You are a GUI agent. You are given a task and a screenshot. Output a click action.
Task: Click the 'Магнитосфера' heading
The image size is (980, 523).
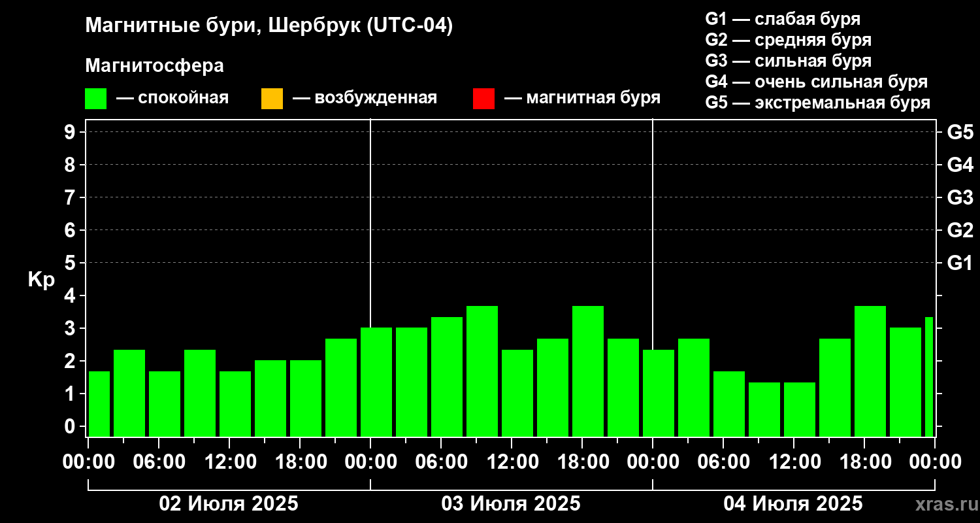pyautogui.click(x=154, y=66)
